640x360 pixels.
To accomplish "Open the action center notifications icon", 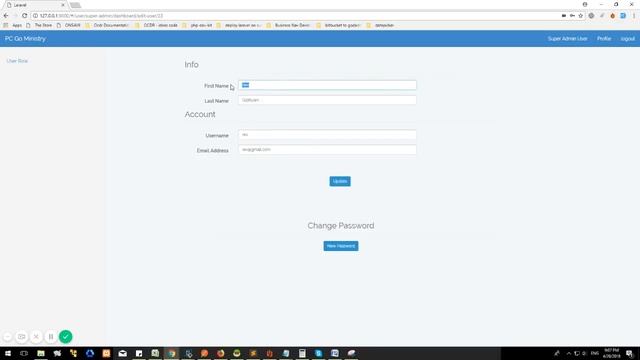I will pyautogui.click(x=629, y=353).
